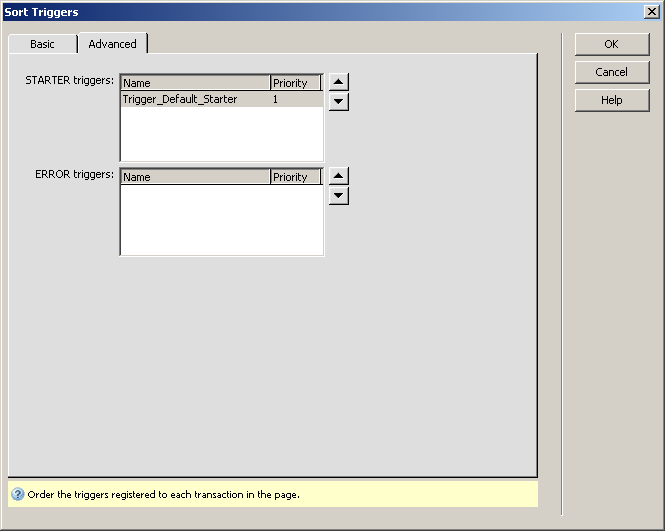This screenshot has height=531, width=665.
Task: Select the Trigger_Default_Starter row
Action: [180, 100]
